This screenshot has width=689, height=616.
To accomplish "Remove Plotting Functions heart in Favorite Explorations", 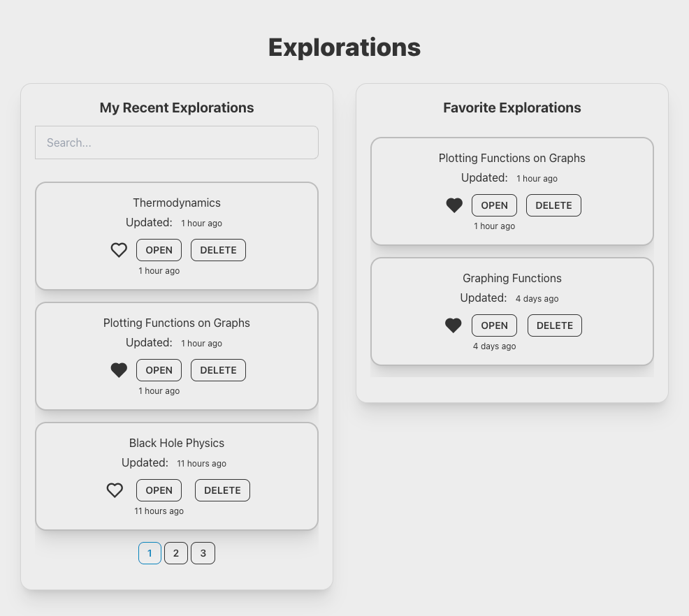I will [454, 205].
